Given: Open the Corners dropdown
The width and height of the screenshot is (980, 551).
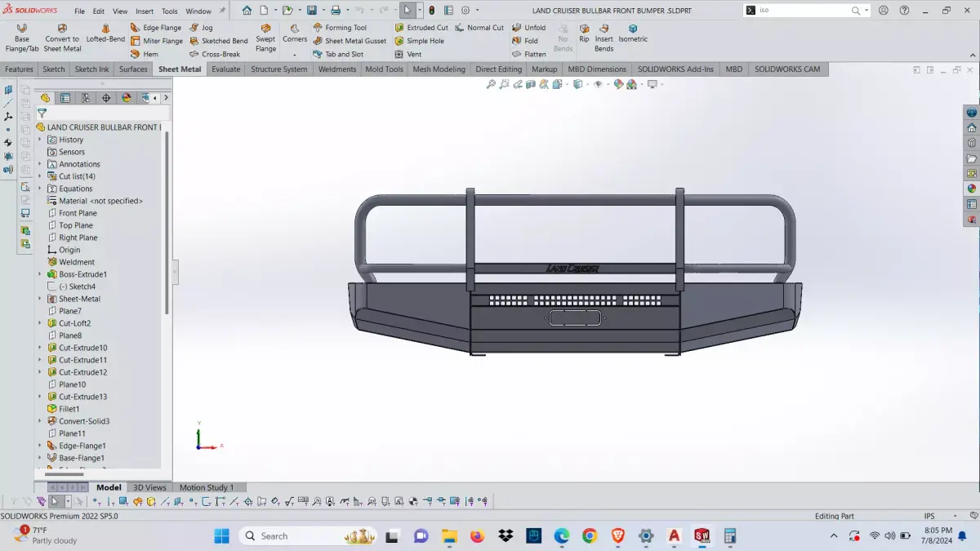Looking at the screenshot, I should click(x=295, y=54).
